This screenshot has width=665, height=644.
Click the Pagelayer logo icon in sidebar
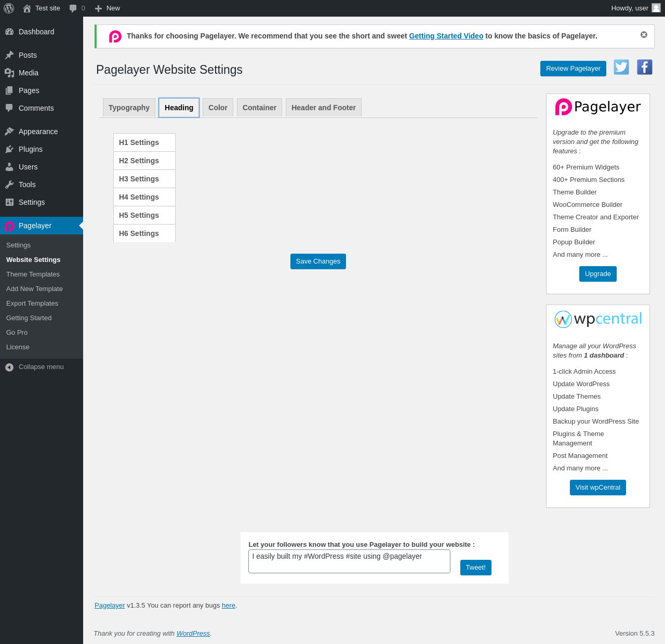click(x=9, y=226)
